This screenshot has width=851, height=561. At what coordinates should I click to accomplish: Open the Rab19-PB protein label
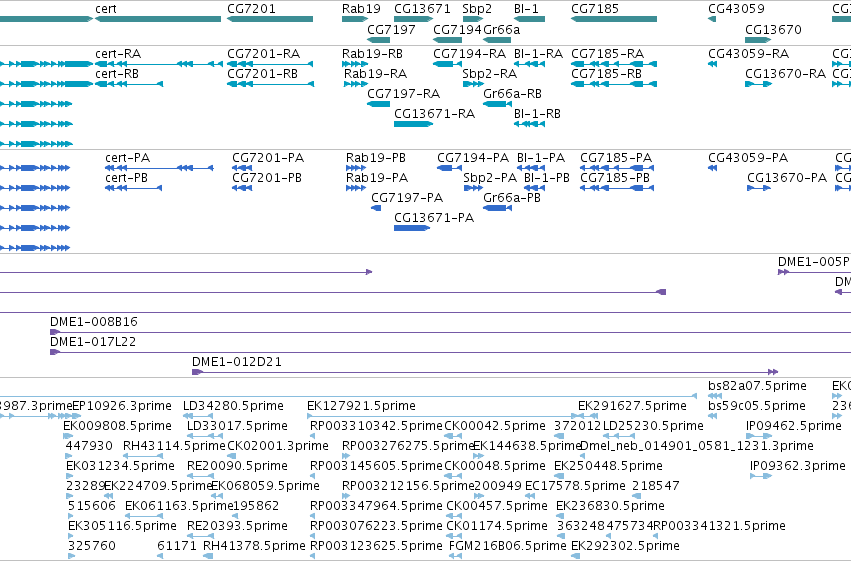pos(376,158)
